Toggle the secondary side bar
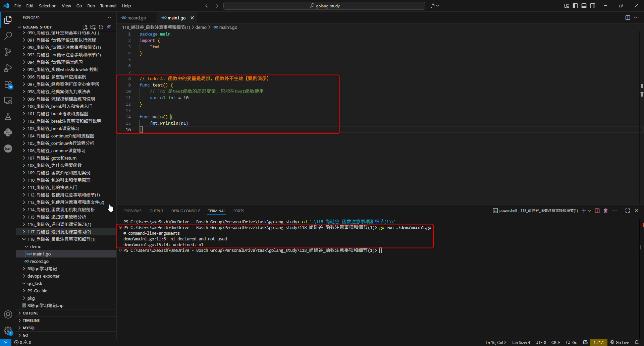The width and height of the screenshot is (644, 346). tap(593, 6)
